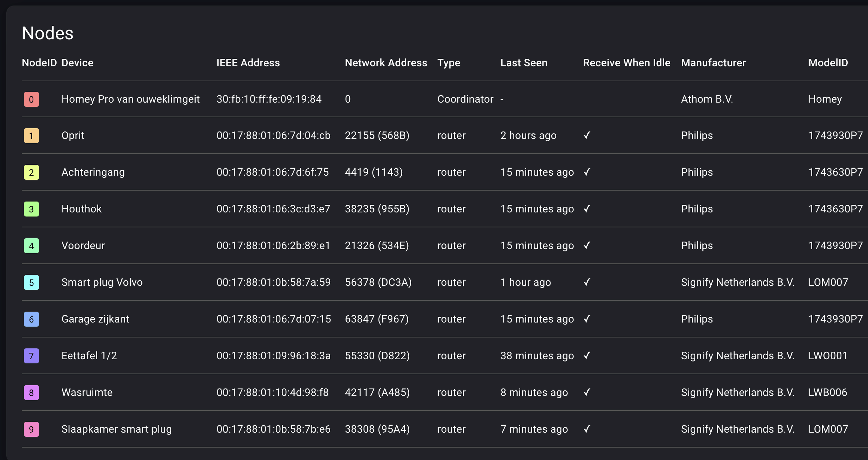The height and width of the screenshot is (460, 868).
Task: Click the pink node 9 badge
Action: tap(31, 429)
